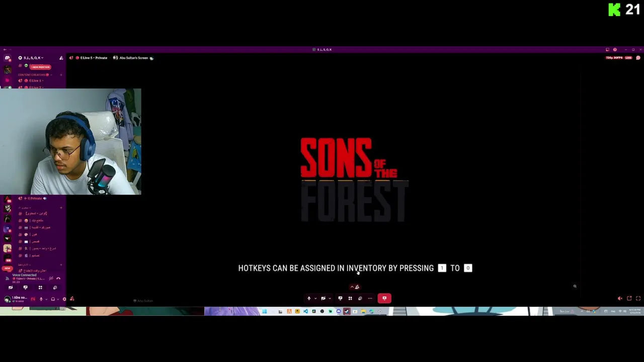Viewport: 644px width, 362px height.
Task: Mute the stream volume speaker icon
Action: pyautogui.click(x=620, y=298)
